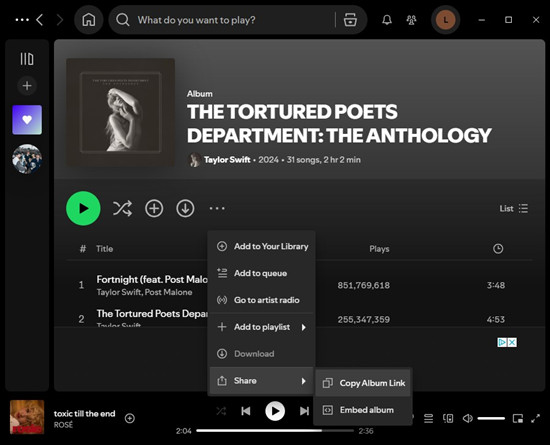Click the search magnifier icon
The height and width of the screenshot is (445, 550).
click(x=122, y=20)
